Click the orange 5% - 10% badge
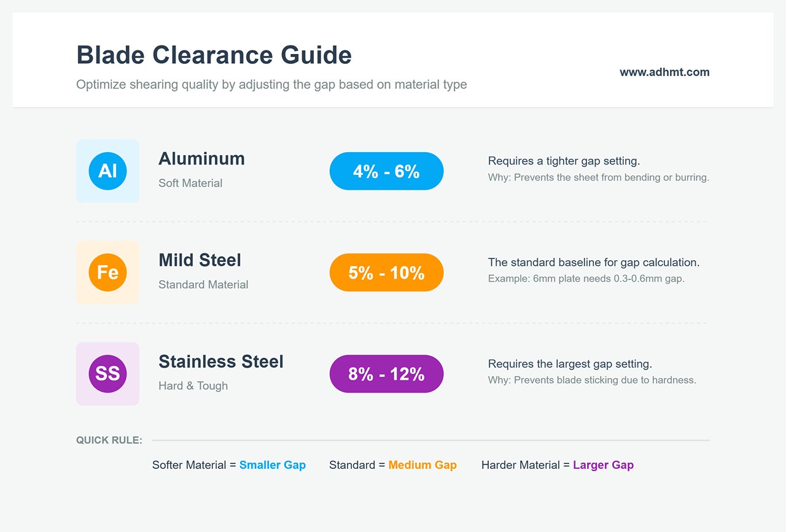 pyautogui.click(x=386, y=272)
